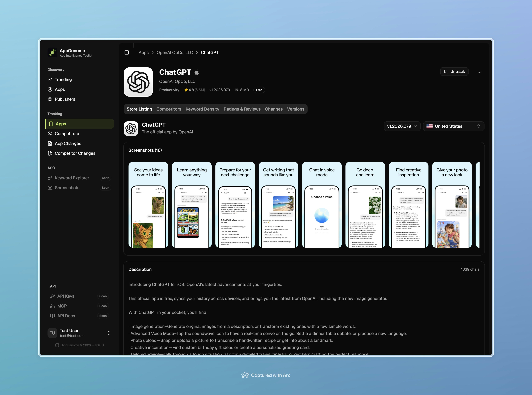Viewport: 532px width, 395px height.
Task: Switch to the Store Listing tab
Action: tap(139, 109)
